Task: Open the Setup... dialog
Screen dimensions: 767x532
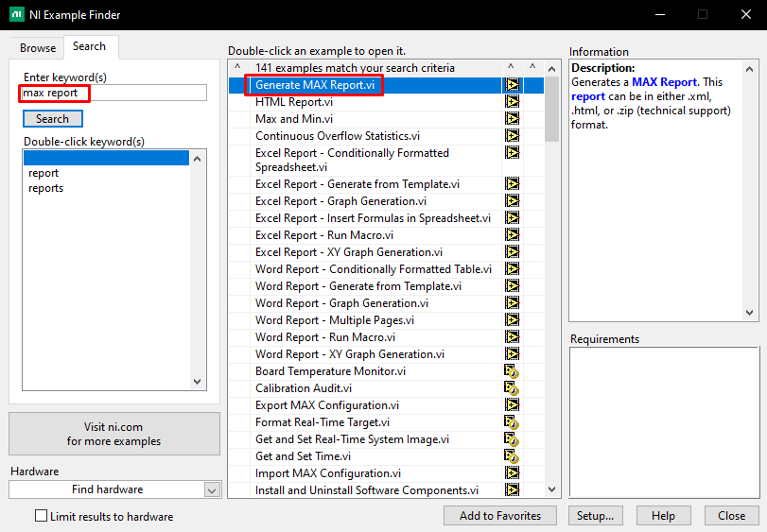Action: (x=595, y=516)
